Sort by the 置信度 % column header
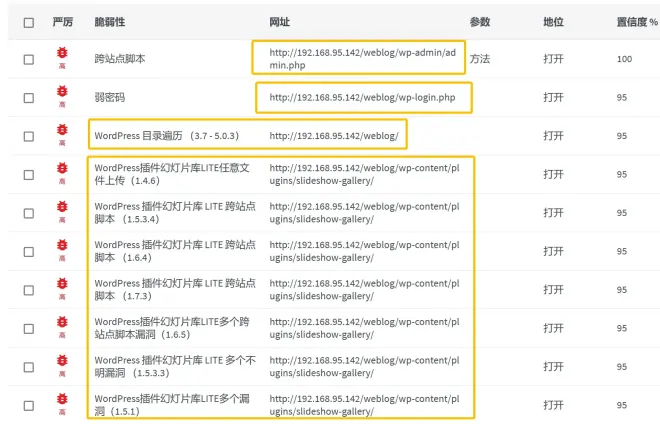 [637, 22]
